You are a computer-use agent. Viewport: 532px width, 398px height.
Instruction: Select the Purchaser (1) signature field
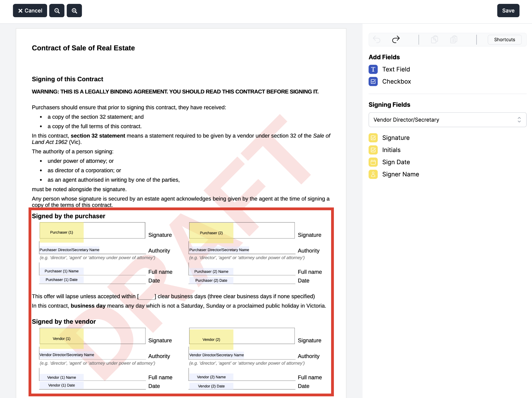[62, 232]
